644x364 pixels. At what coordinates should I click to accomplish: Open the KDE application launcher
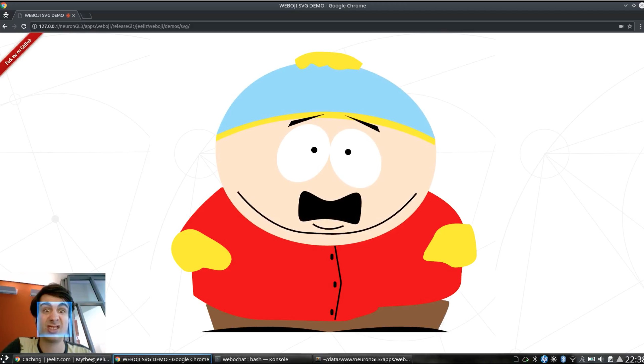pyautogui.click(x=5, y=359)
